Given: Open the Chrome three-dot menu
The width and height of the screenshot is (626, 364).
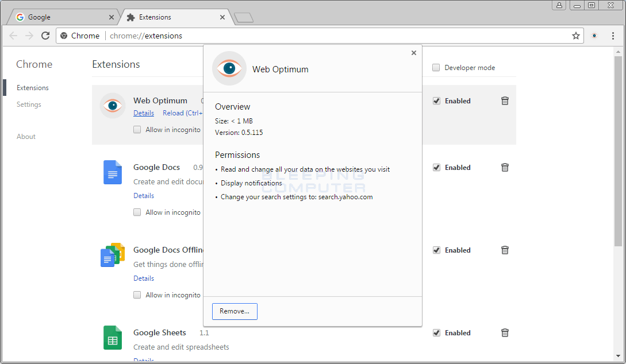Looking at the screenshot, I should [x=613, y=36].
